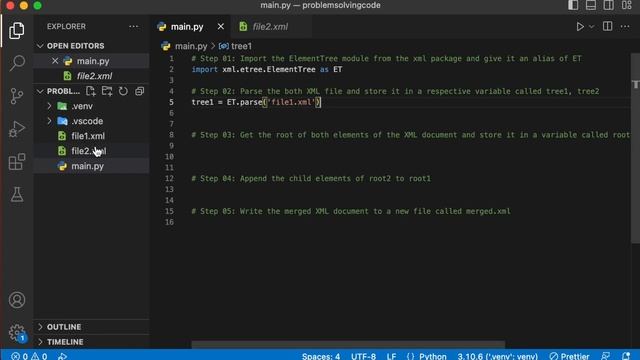This screenshot has height=360, width=640.
Task: Open the Accounts menu icon
Action: point(17,300)
